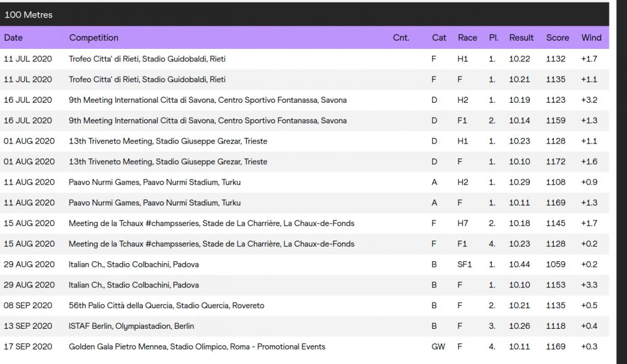Image resolution: width=627 pixels, height=364 pixels.
Task: Click the Date column header
Action: [13, 38]
